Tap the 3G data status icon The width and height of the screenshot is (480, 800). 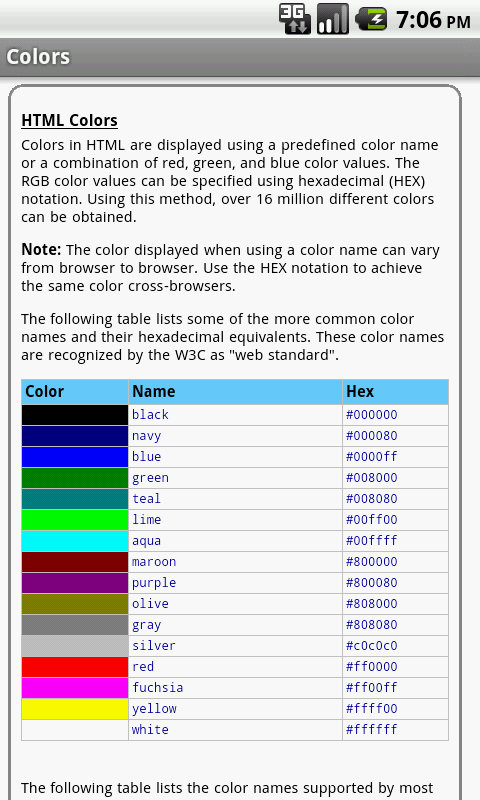pyautogui.click(x=294, y=19)
